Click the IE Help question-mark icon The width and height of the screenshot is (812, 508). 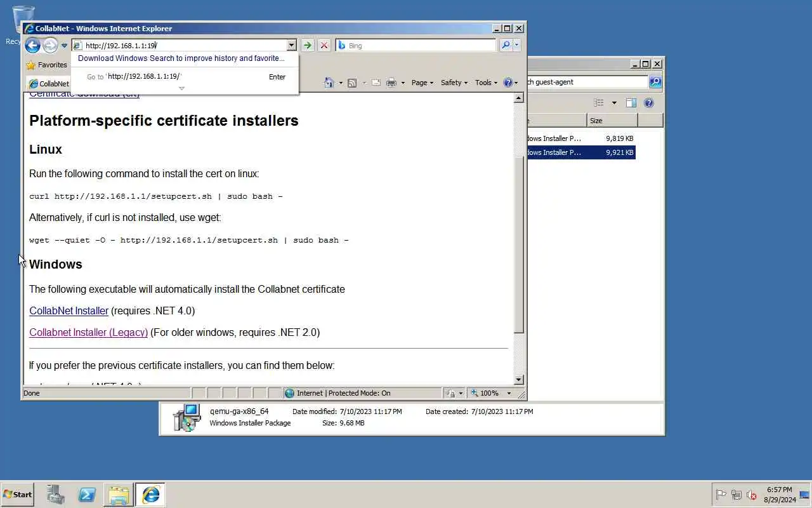point(507,83)
